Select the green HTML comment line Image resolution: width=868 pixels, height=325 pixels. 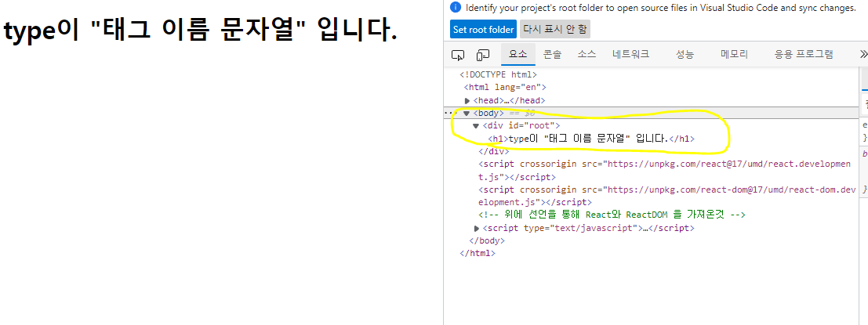(x=612, y=215)
